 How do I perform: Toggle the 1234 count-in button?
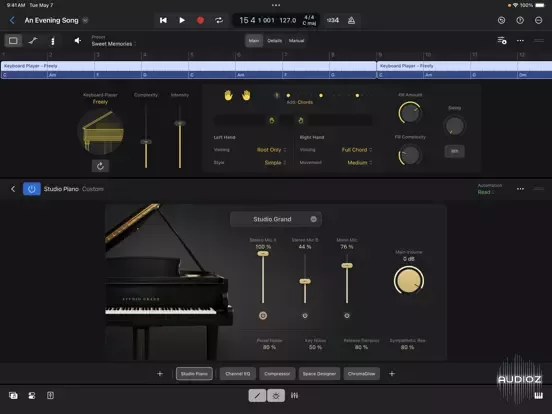coord(333,20)
